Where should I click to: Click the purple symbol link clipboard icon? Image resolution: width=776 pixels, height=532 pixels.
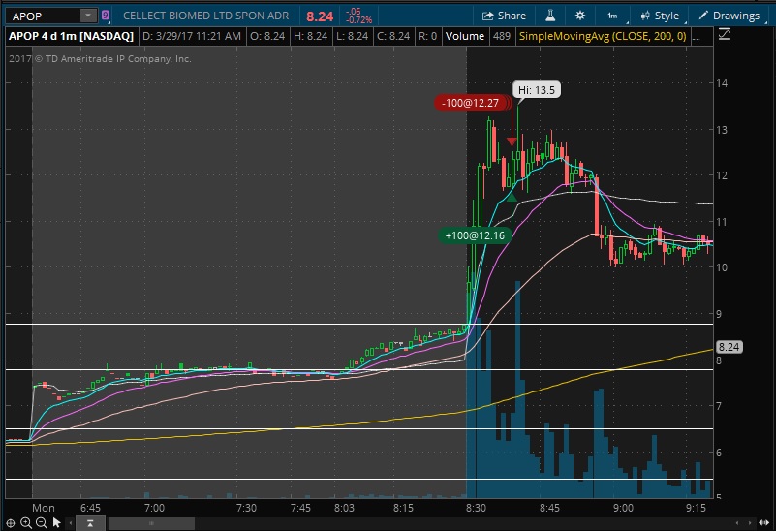click(x=105, y=16)
